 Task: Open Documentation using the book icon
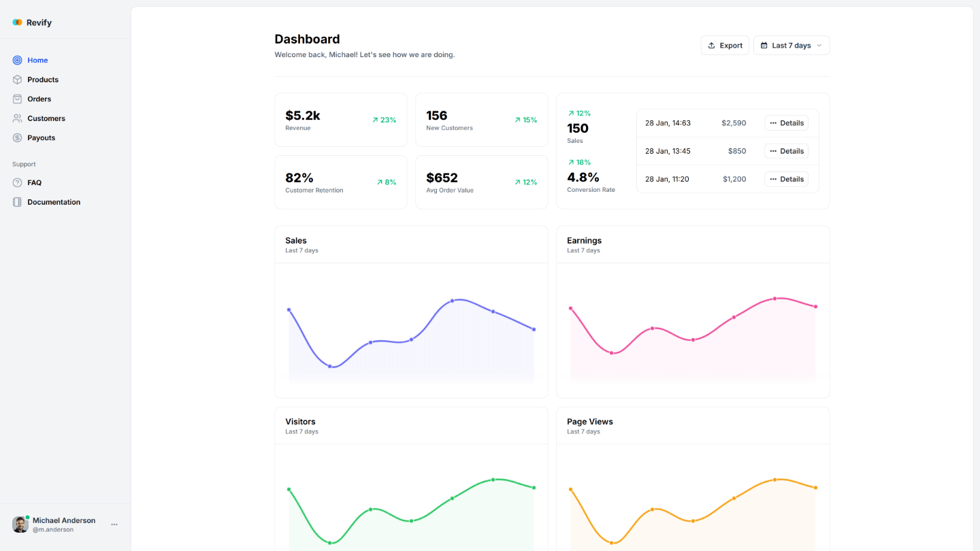coord(16,202)
